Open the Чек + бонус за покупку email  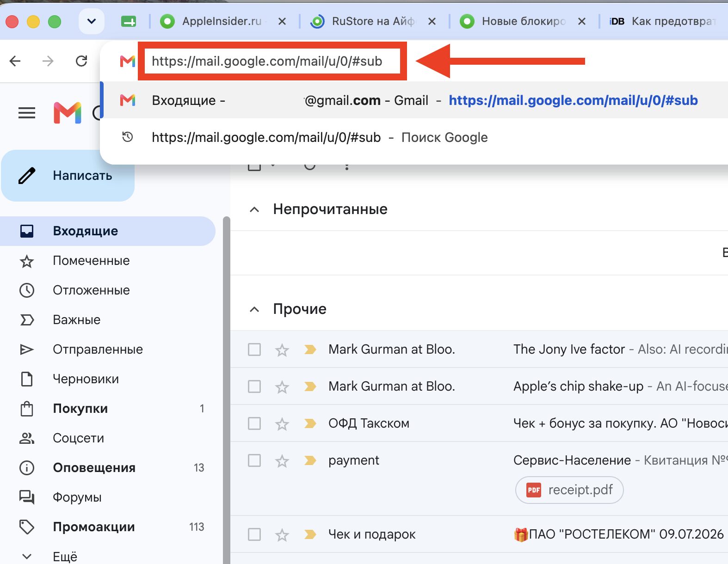pos(479,423)
